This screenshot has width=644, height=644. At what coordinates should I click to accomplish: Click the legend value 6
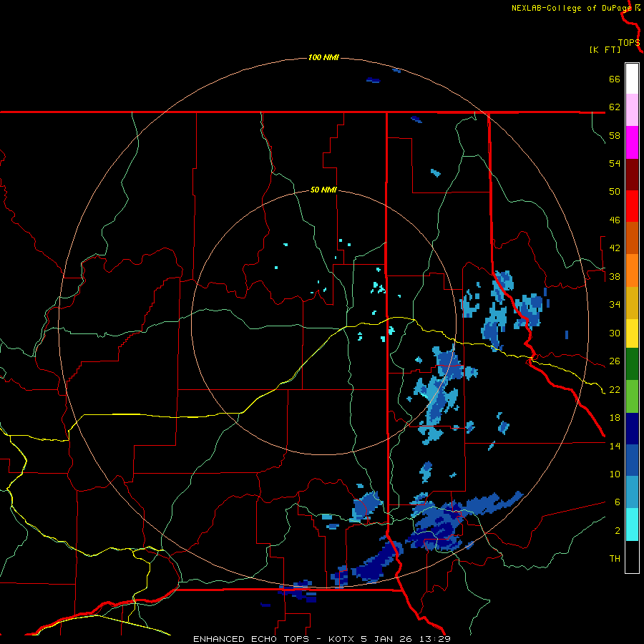[618, 502]
